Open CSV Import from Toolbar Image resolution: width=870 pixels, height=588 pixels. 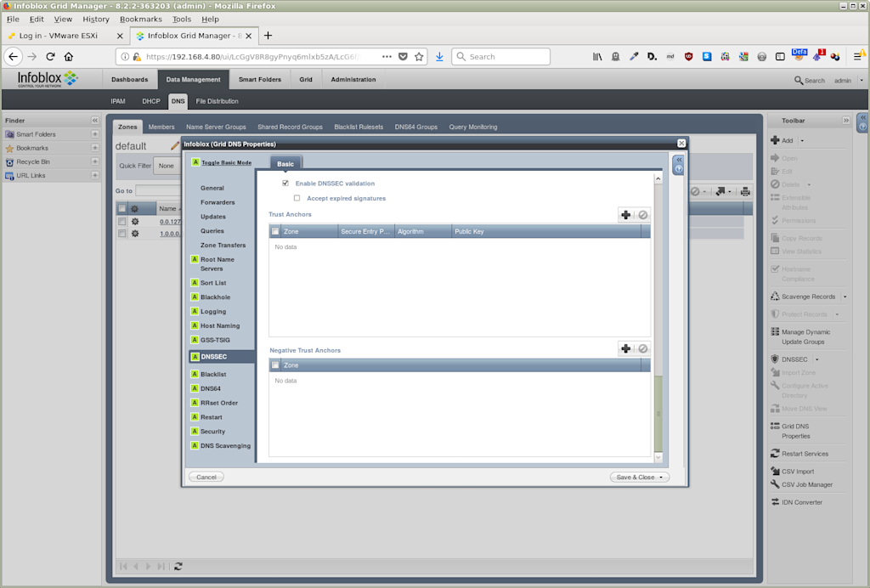(x=798, y=472)
